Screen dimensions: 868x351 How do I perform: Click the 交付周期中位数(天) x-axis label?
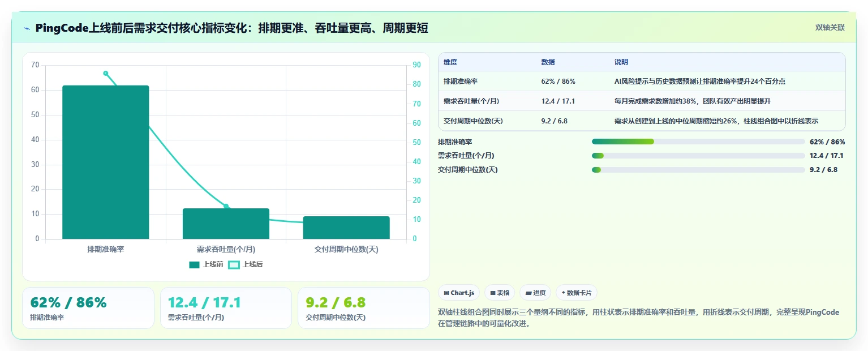tap(346, 249)
